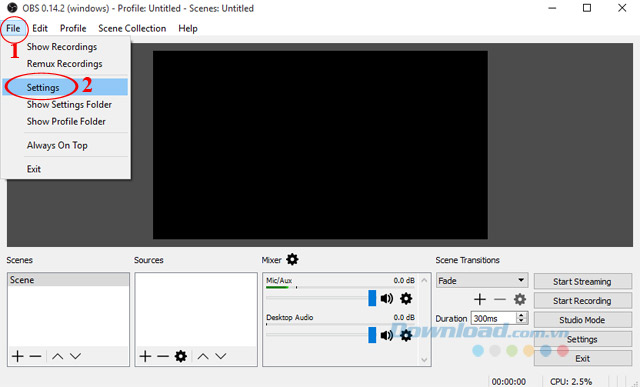
Task: Remove selected scene with minus icon
Action: 36,356
